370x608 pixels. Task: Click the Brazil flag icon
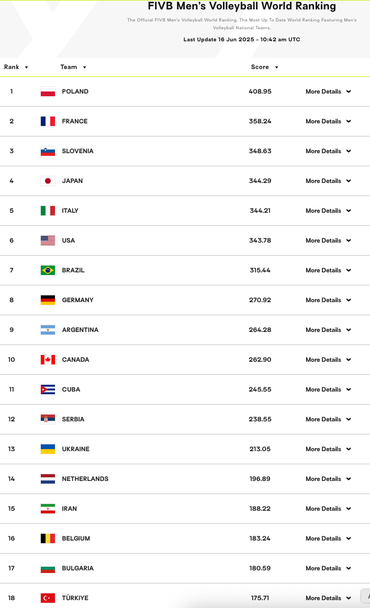(x=48, y=270)
